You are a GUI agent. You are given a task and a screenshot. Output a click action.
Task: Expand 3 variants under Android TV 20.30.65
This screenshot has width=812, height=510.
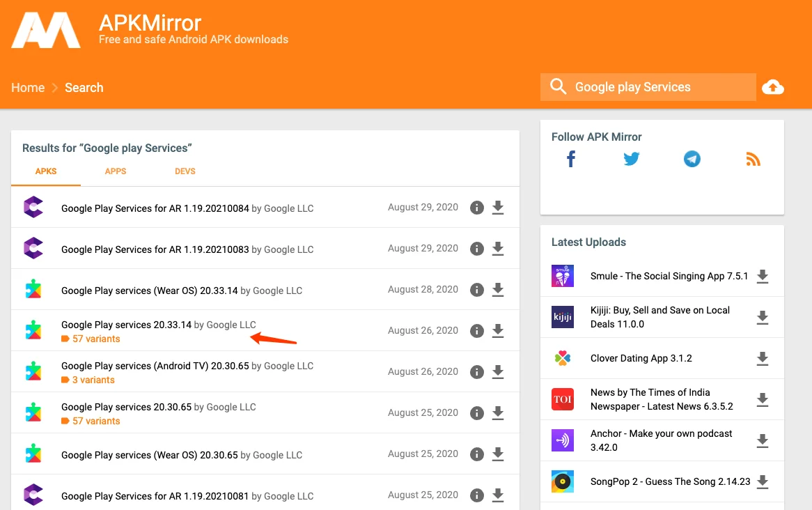coord(88,380)
